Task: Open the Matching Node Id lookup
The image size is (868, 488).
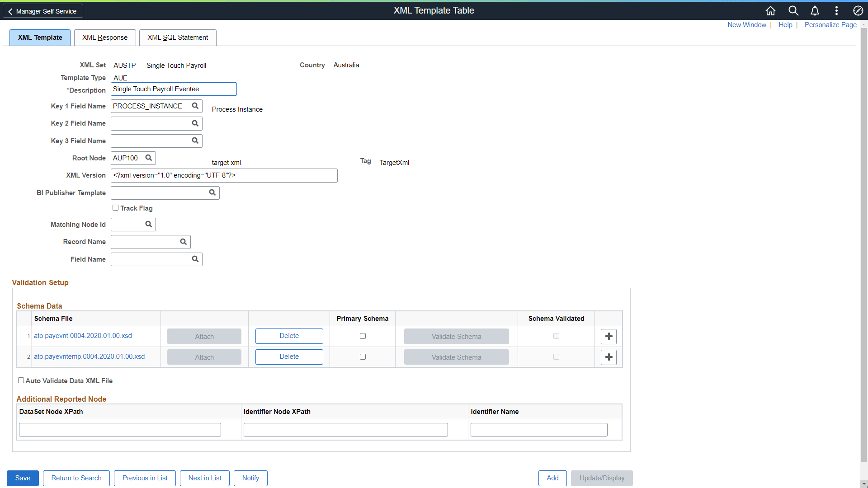Action: pyautogui.click(x=149, y=224)
